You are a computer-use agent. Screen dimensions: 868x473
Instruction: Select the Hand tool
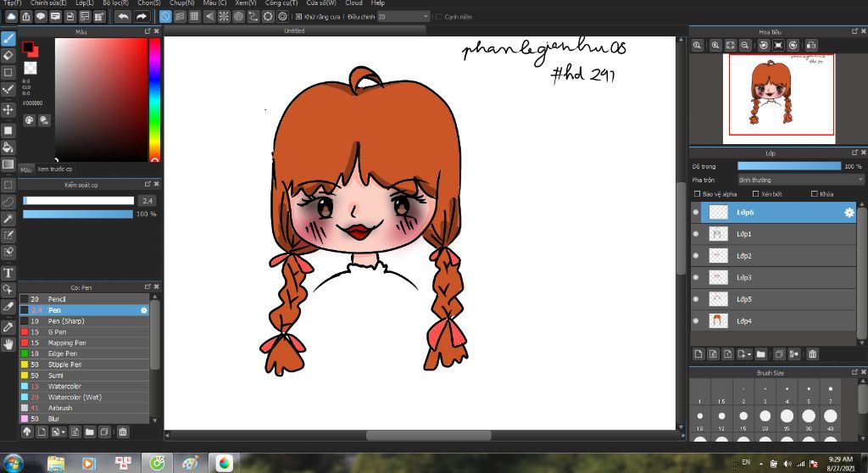click(x=8, y=344)
